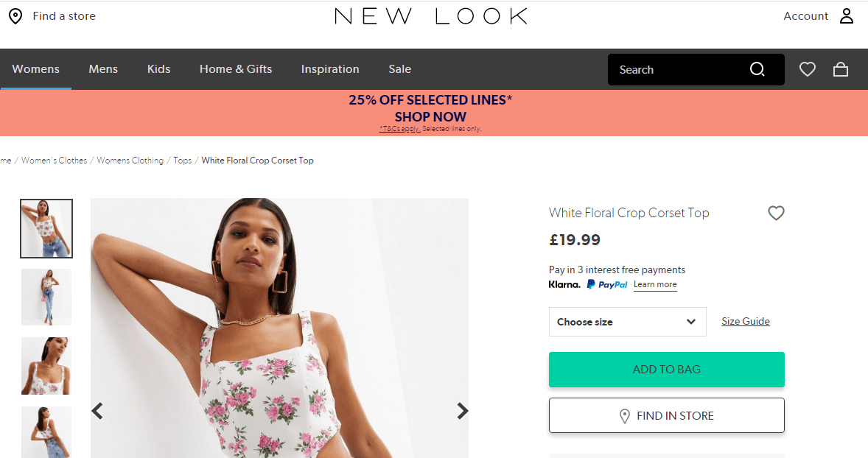This screenshot has height=458, width=868.
Task: Click the New Look logo
Action: tap(431, 16)
